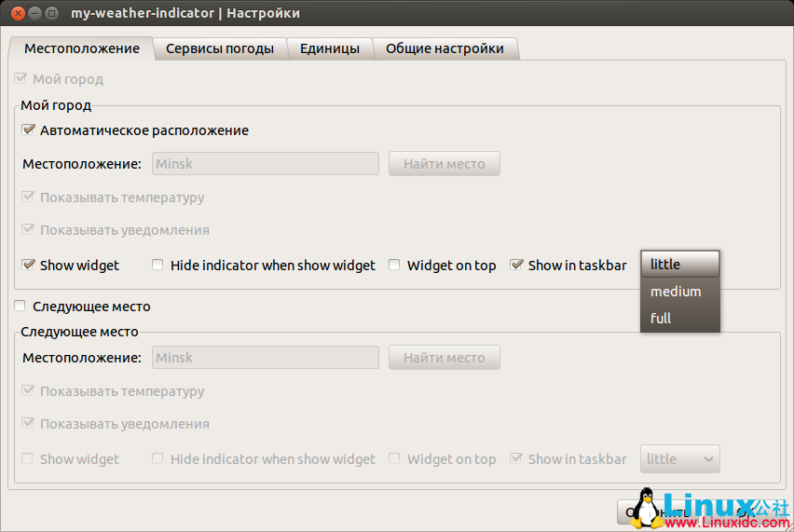
Task: Select the Местоположение tab
Action: (82, 48)
